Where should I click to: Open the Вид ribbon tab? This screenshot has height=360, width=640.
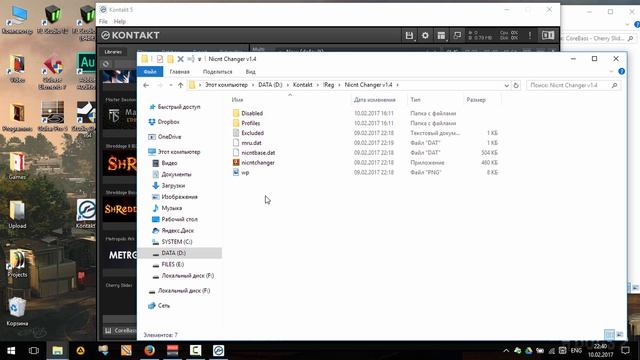pos(251,72)
